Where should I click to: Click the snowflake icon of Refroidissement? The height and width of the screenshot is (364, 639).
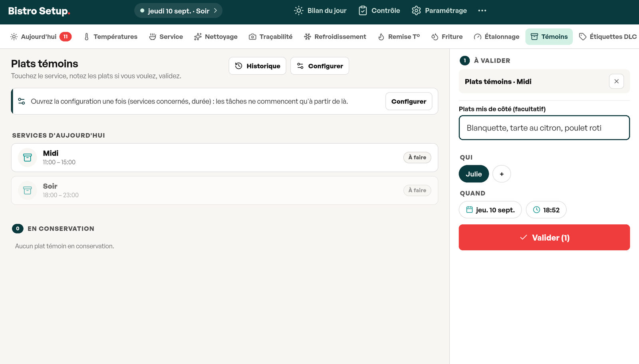(x=308, y=37)
